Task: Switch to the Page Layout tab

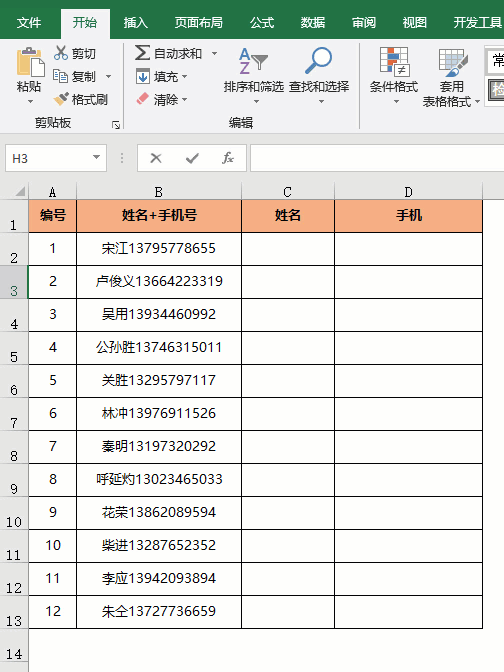Action: click(x=198, y=22)
